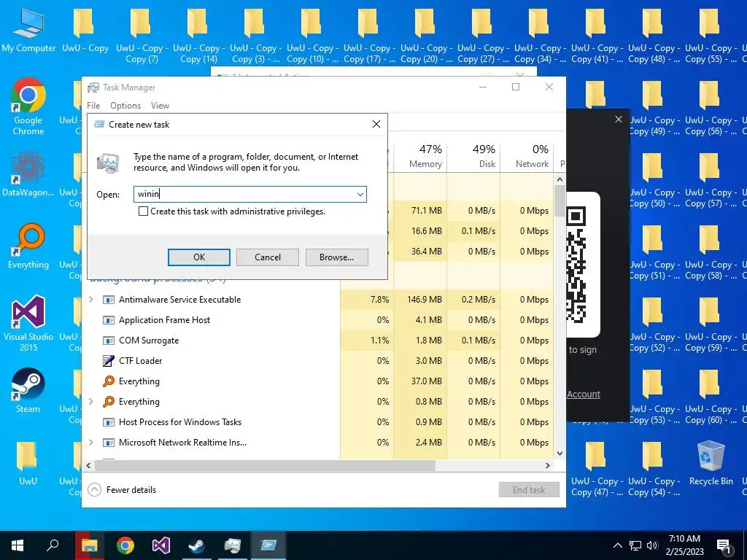Screen dimensions: 747x560
Task: Sort processes by Disk column
Action: [473, 157]
